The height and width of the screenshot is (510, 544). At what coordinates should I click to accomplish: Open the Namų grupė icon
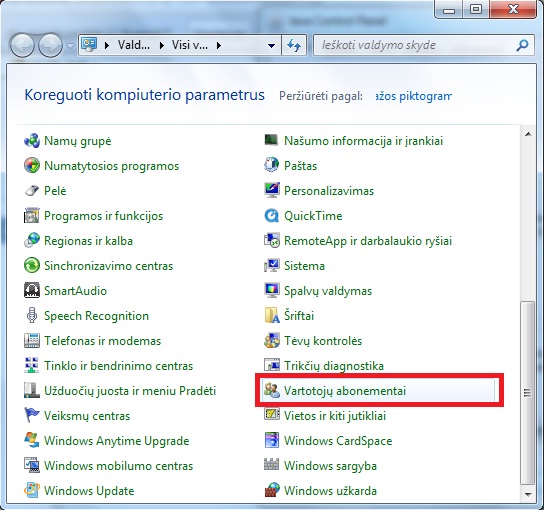(32, 141)
